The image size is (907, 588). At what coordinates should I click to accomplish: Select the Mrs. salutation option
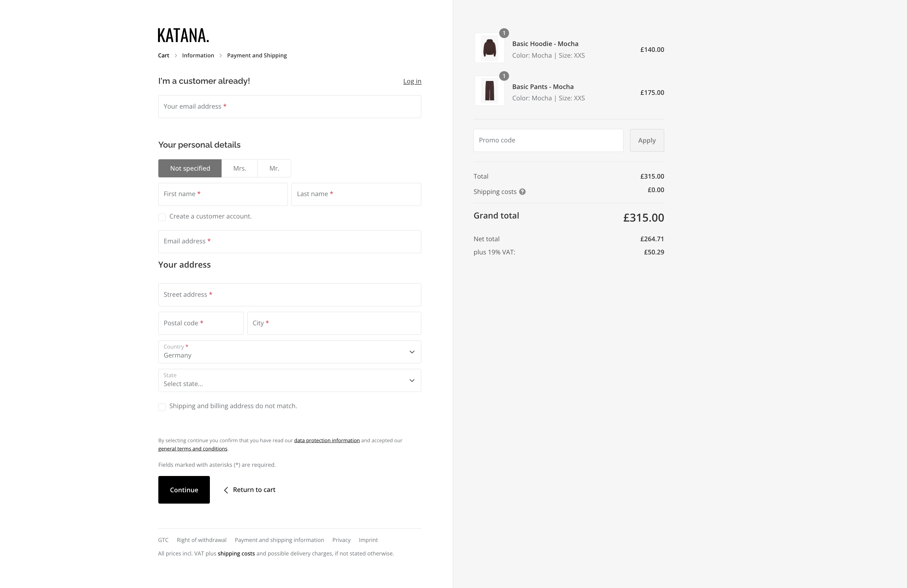point(239,168)
